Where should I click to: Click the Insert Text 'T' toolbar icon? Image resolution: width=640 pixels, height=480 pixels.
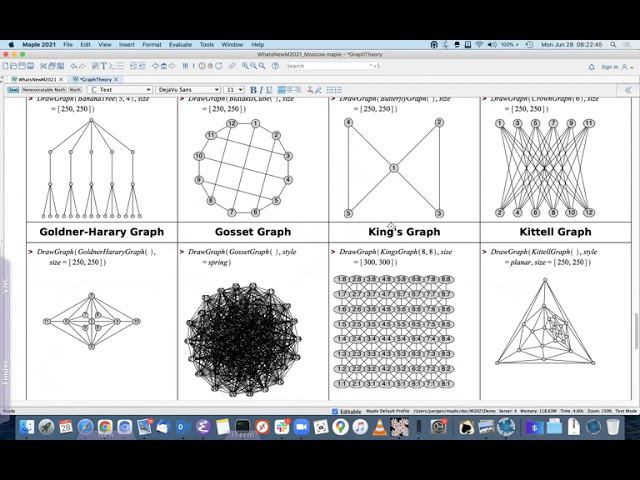click(x=104, y=66)
